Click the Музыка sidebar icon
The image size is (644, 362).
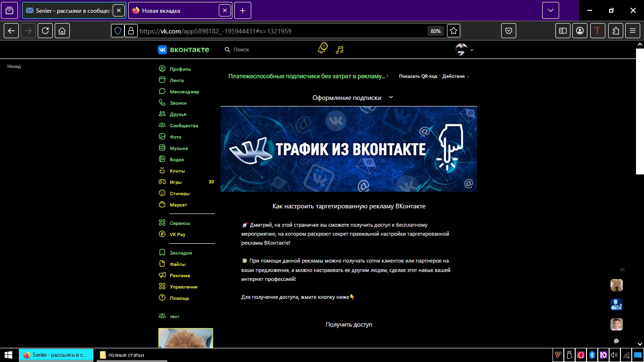coord(162,148)
